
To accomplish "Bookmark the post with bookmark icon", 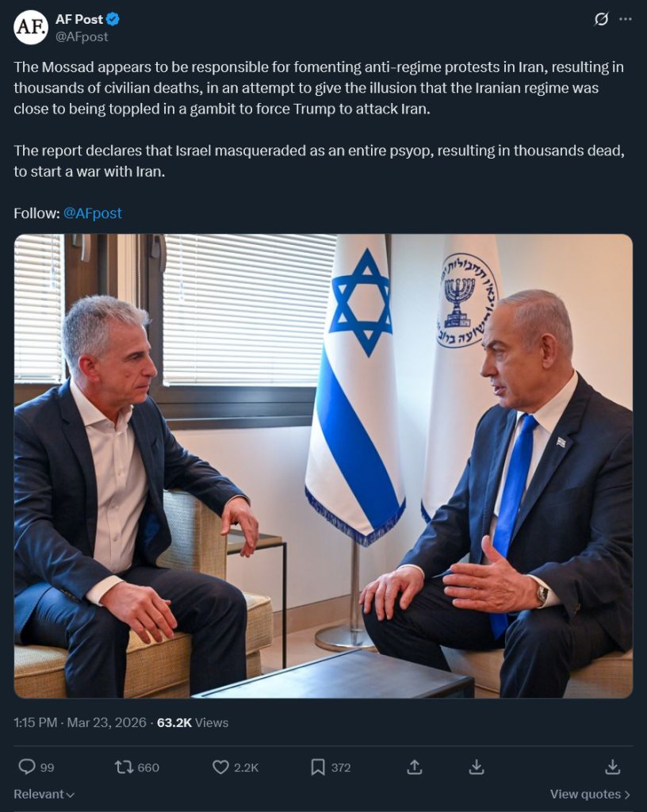I will (x=317, y=767).
